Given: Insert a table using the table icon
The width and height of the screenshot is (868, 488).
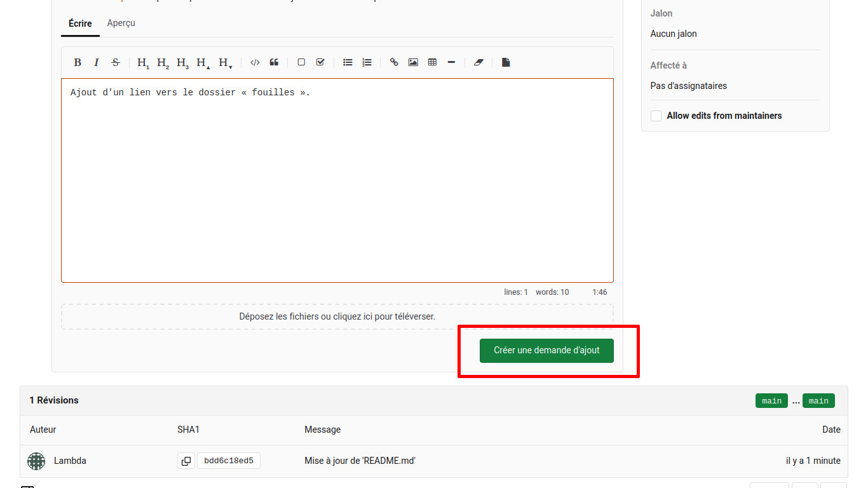Looking at the screenshot, I should (x=432, y=62).
